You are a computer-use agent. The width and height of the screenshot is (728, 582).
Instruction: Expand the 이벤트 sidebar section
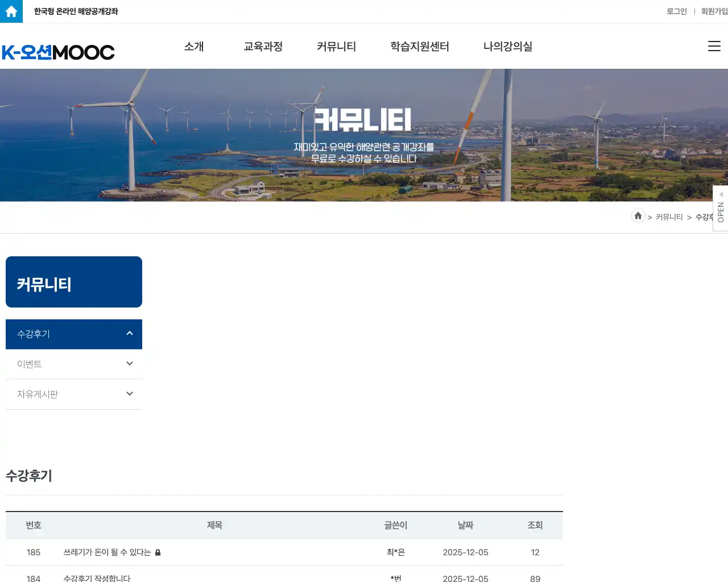click(x=130, y=364)
